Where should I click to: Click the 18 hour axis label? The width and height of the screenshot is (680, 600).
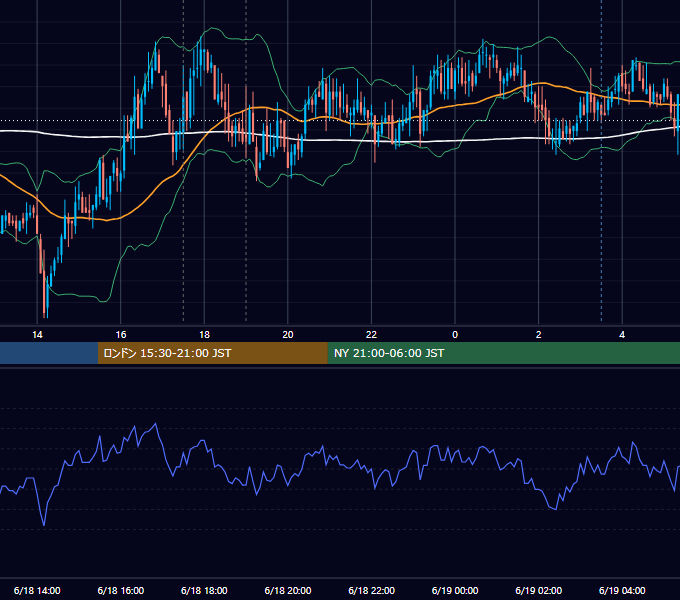pyautogui.click(x=204, y=335)
